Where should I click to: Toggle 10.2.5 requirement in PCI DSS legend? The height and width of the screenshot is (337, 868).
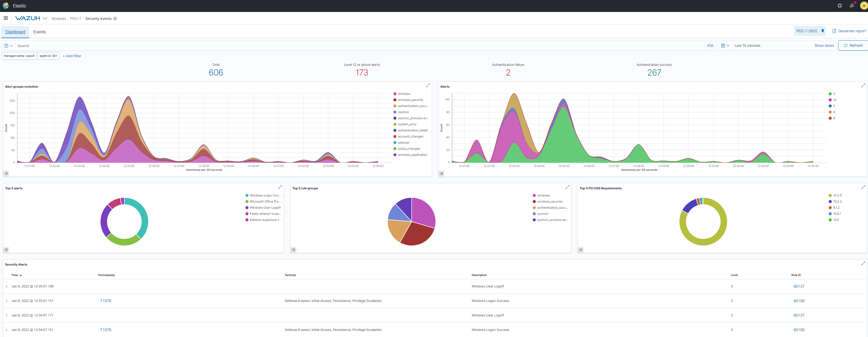pyautogui.click(x=837, y=196)
